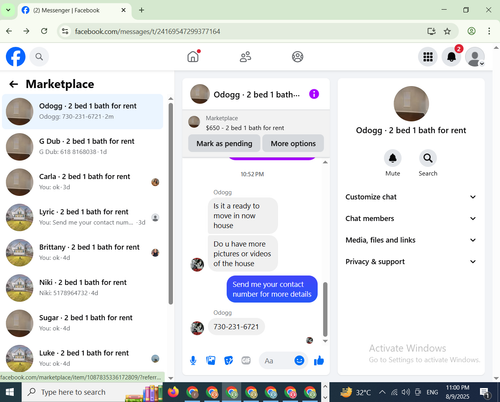
Task: Open the Friends icon in top navigation
Action: 245,57
